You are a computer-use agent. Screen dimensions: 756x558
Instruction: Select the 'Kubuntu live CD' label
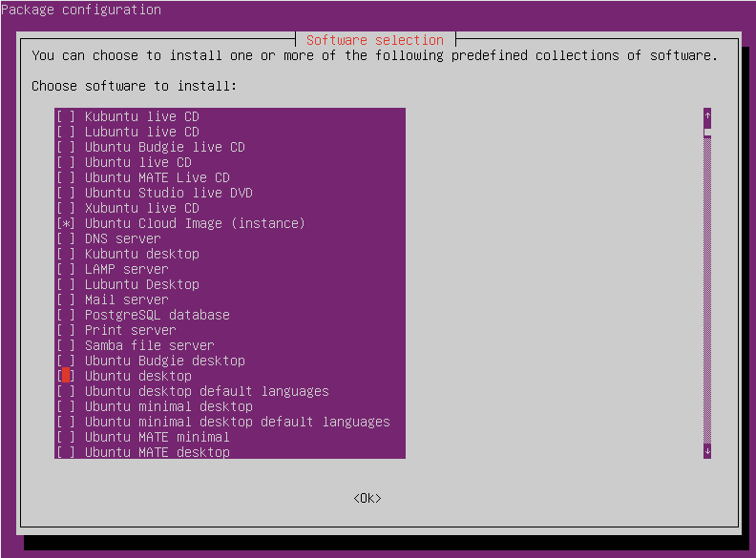(141, 116)
